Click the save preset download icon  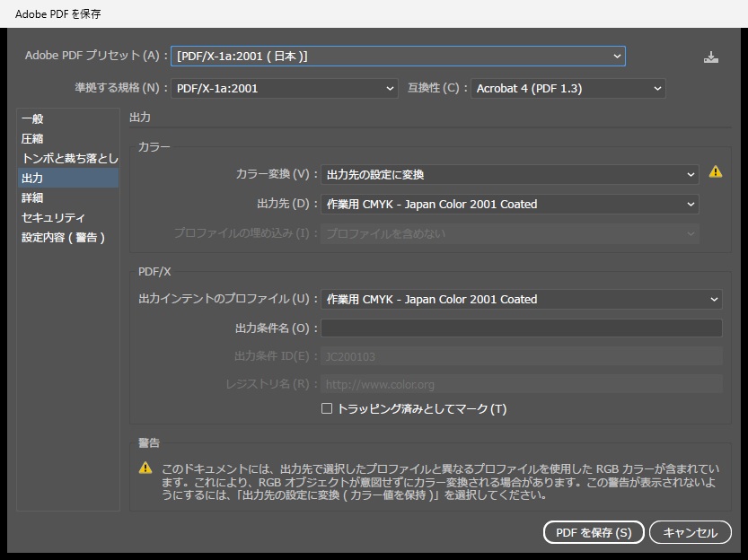click(711, 57)
